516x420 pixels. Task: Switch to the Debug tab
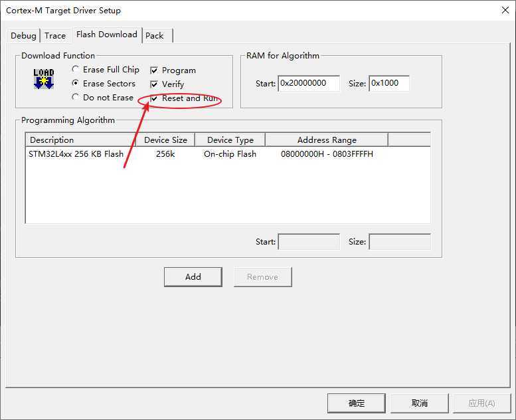pos(23,36)
